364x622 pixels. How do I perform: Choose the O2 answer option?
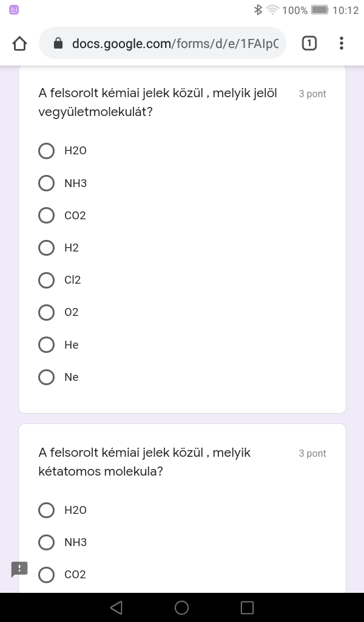pos(47,312)
